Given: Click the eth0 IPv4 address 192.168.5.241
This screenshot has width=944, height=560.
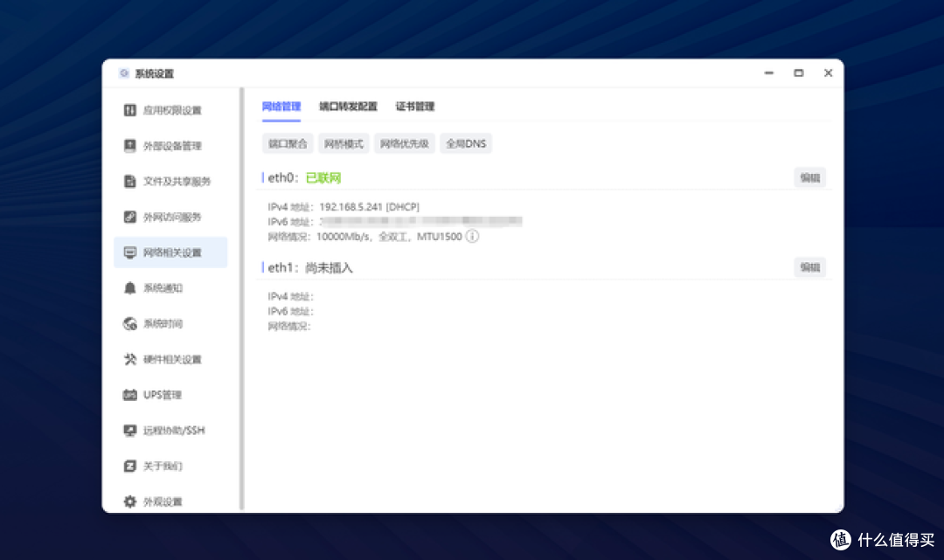Looking at the screenshot, I should [351, 207].
